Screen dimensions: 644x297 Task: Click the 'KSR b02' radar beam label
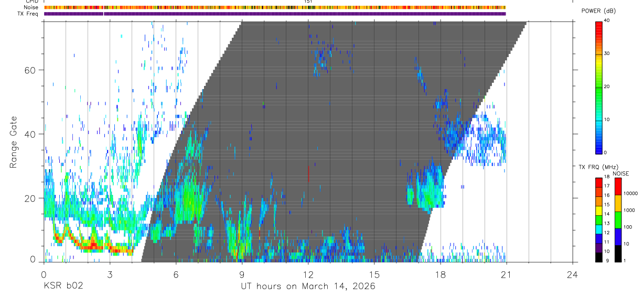tap(62, 287)
